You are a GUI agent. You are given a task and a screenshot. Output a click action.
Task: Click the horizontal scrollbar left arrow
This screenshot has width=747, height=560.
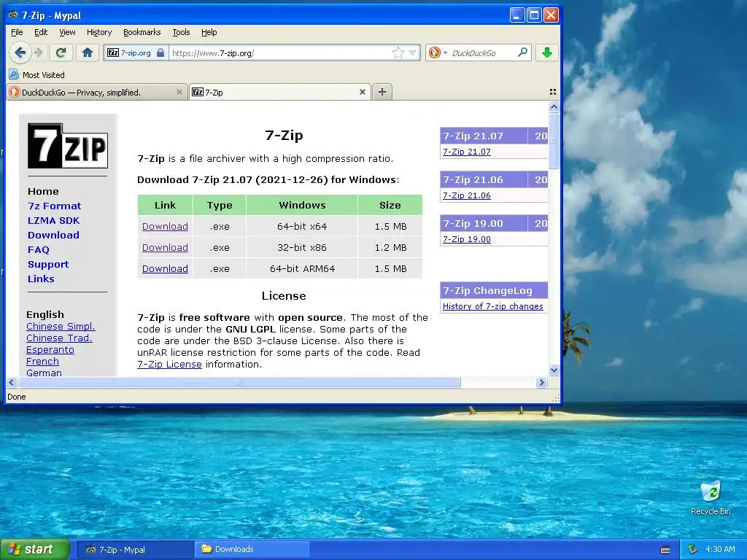pos(12,382)
